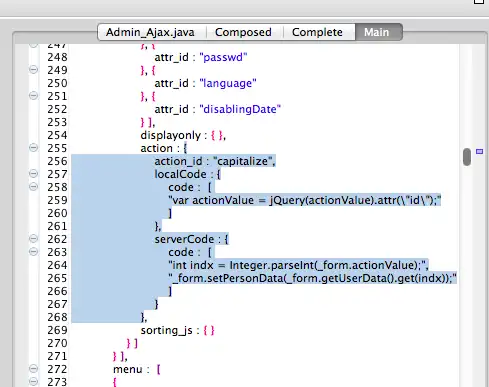
Task: Click the "passwd" string on line 248
Action: 223,57
